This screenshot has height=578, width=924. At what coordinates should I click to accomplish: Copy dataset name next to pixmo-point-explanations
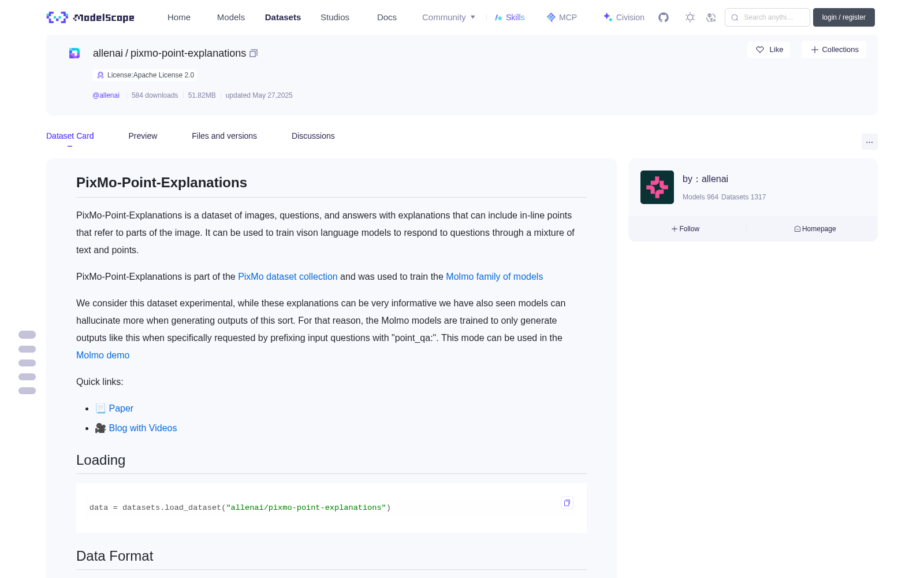coord(254,53)
